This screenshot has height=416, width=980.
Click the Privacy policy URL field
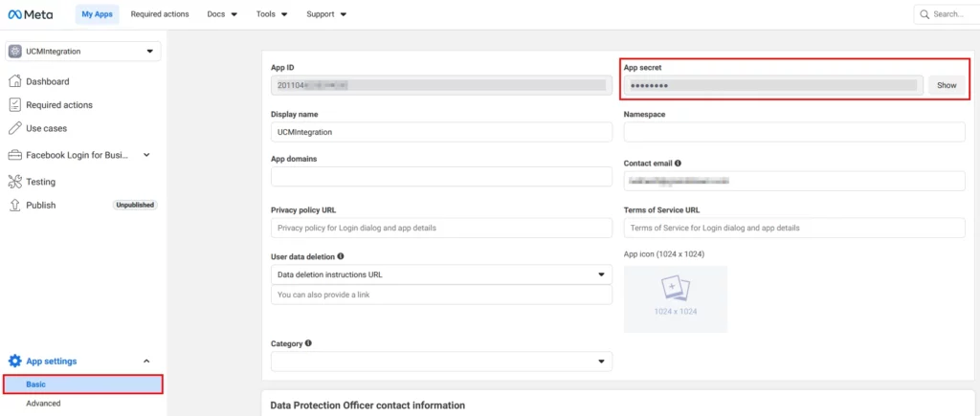[441, 228]
